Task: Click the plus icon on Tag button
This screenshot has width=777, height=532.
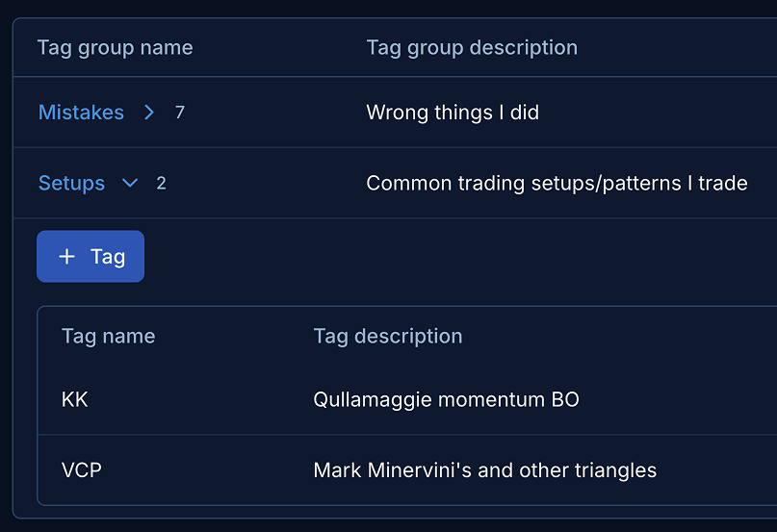Action: tap(66, 257)
